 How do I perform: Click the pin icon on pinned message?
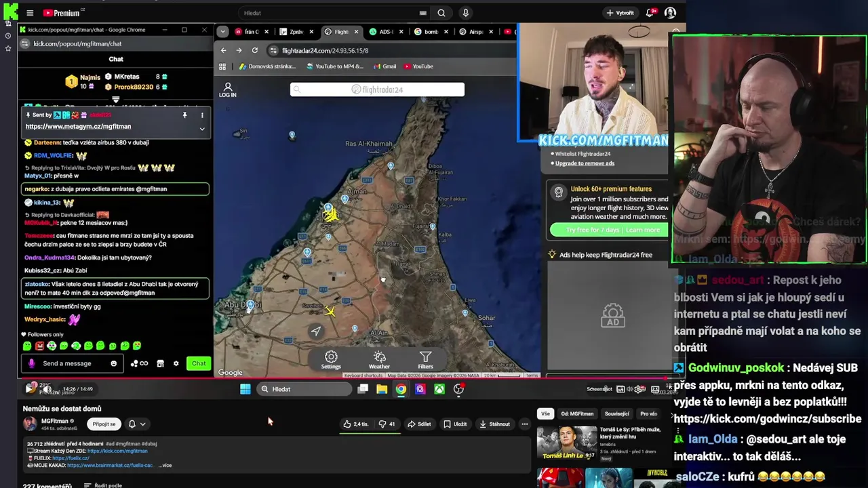coord(184,115)
